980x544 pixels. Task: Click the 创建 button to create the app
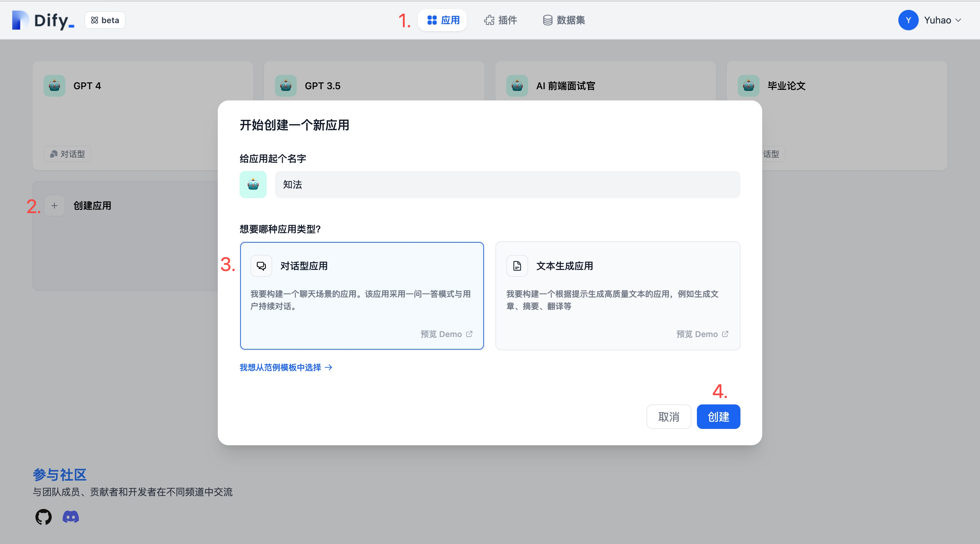(x=718, y=417)
